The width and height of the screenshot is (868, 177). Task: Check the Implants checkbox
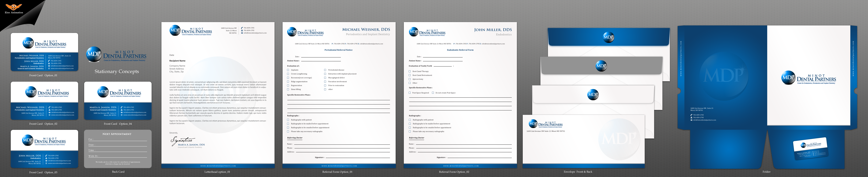(288, 70)
